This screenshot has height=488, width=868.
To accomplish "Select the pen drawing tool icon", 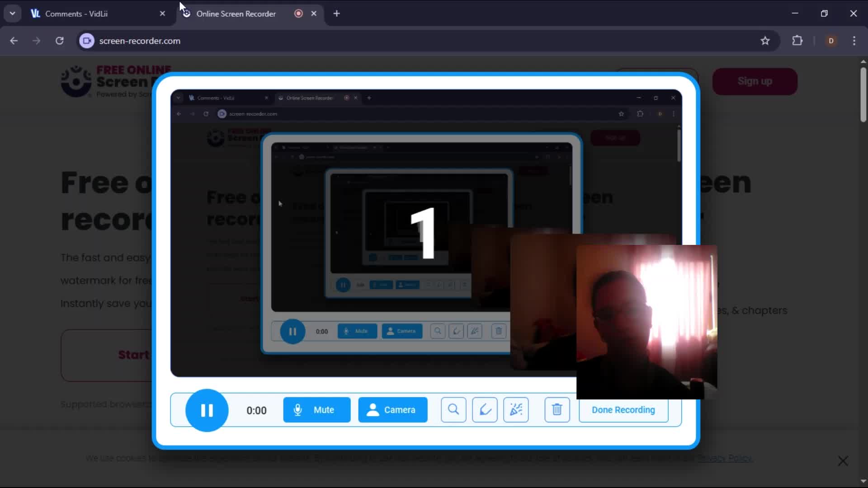I will [485, 410].
